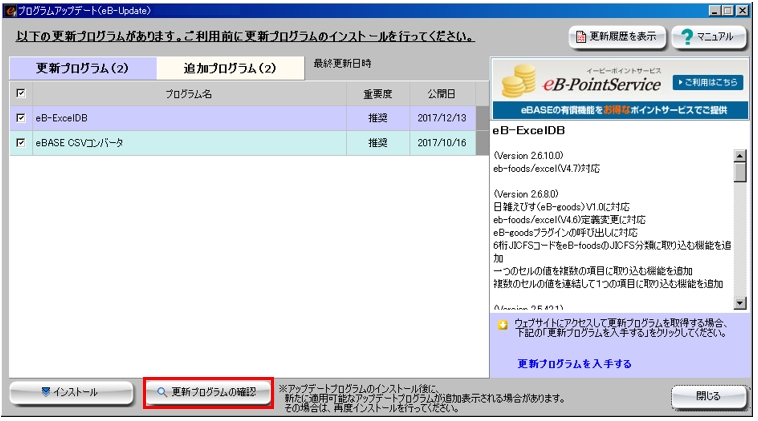Uncheck the eBASE CSVコンバータ row checkbox
Image resolution: width=758 pixels, height=421 pixels.
(x=21, y=143)
